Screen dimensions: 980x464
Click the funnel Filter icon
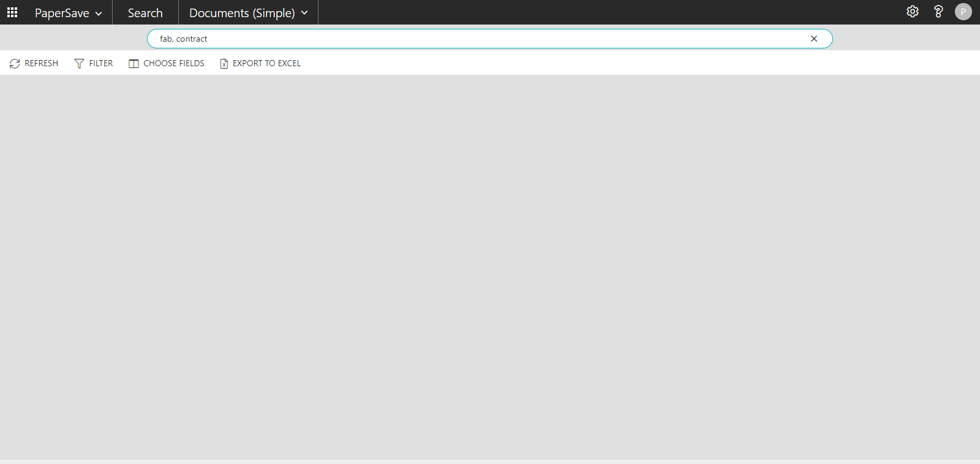(x=79, y=64)
